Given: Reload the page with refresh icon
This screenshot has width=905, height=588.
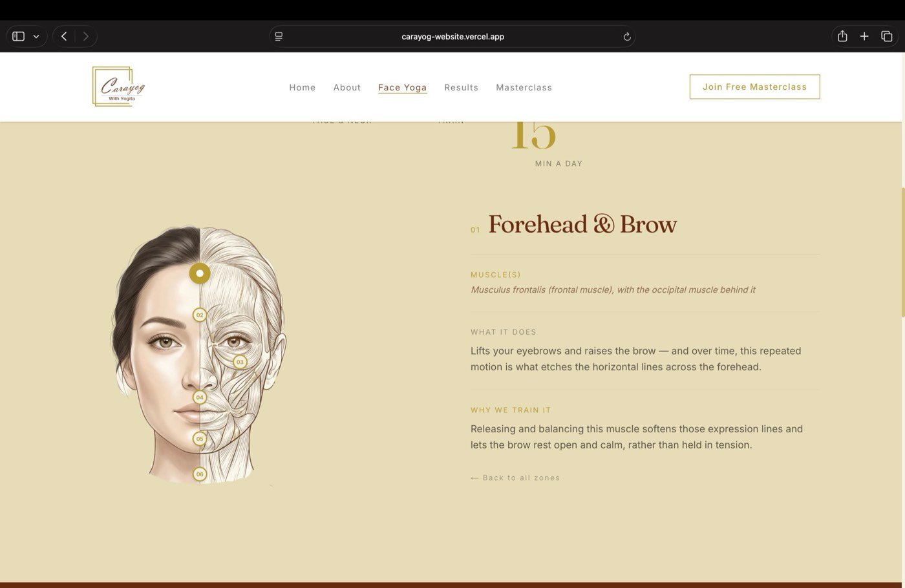Looking at the screenshot, I should coord(626,37).
